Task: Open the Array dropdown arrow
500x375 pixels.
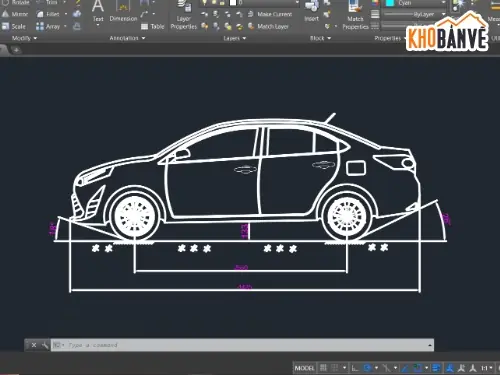Action: [65, 26]
